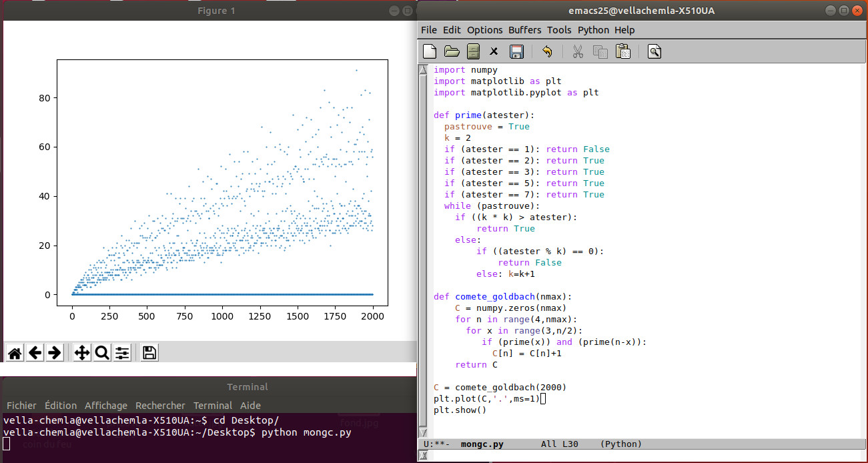Open the Buffers menu in Emacs
This screenshot has width=868, height=463.
click(x=524, y=30)
